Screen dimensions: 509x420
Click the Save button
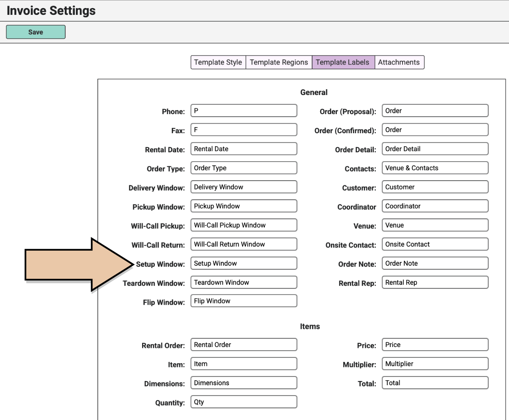[36, 32]
